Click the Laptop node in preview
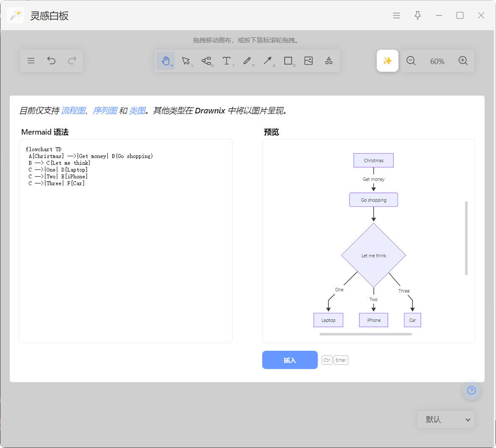 pyautogui.click(x=328, y=320)
